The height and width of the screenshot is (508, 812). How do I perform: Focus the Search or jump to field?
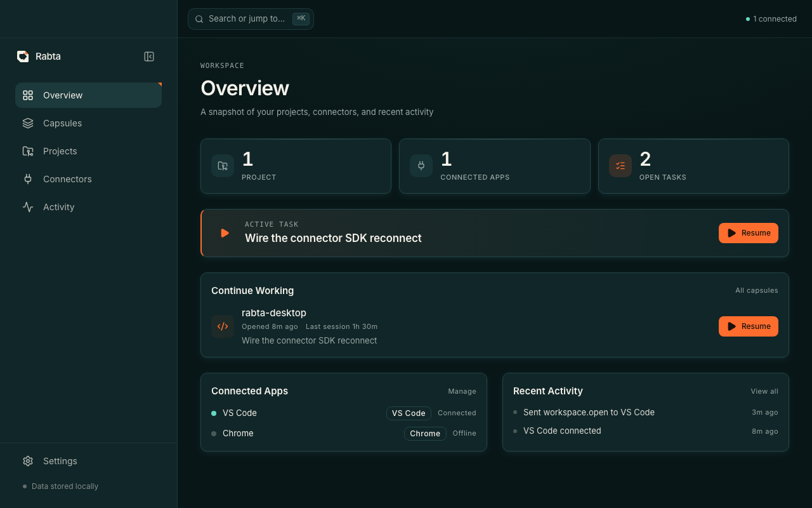251,19
